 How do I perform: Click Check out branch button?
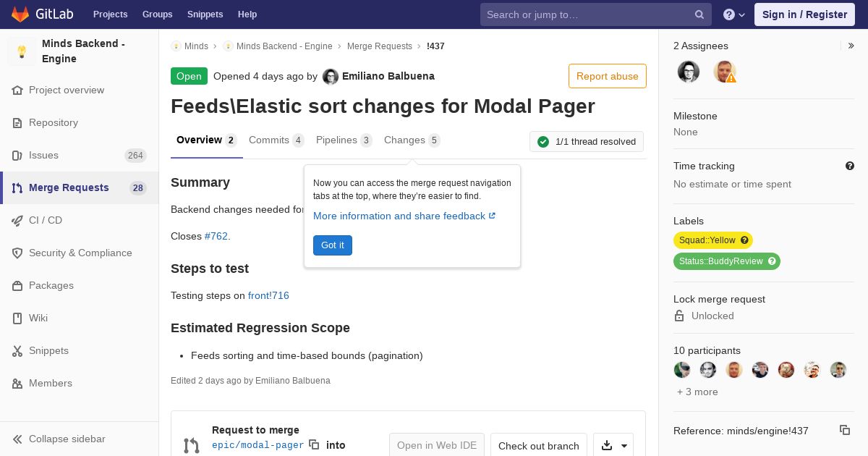click(x=539, y=445)
